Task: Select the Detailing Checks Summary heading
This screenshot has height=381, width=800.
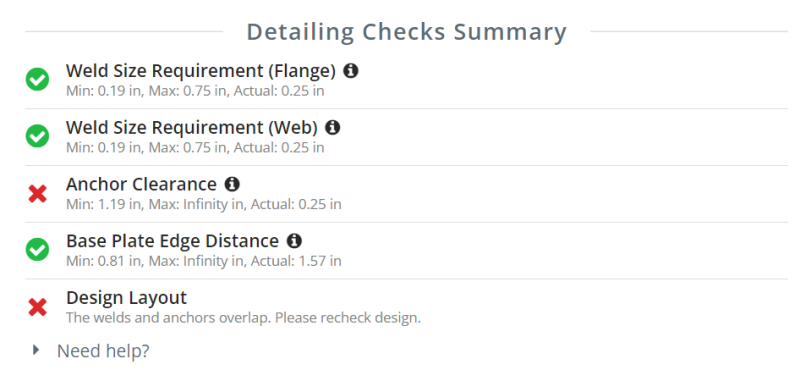Action: [407, 32]
